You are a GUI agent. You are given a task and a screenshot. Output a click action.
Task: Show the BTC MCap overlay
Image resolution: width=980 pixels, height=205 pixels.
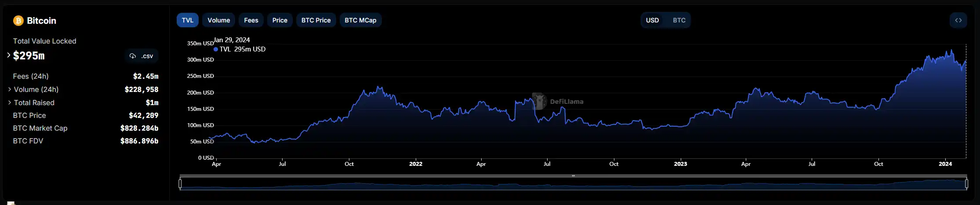coord(360,20)
